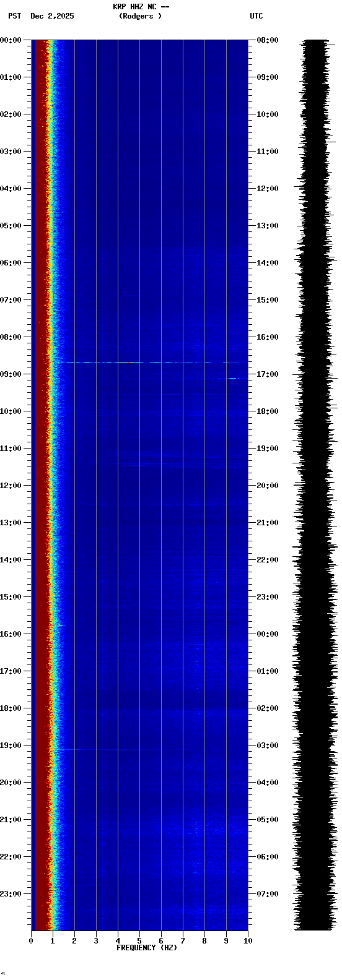
Task: Click the frequency axis value 0
Action: (31, 941)
